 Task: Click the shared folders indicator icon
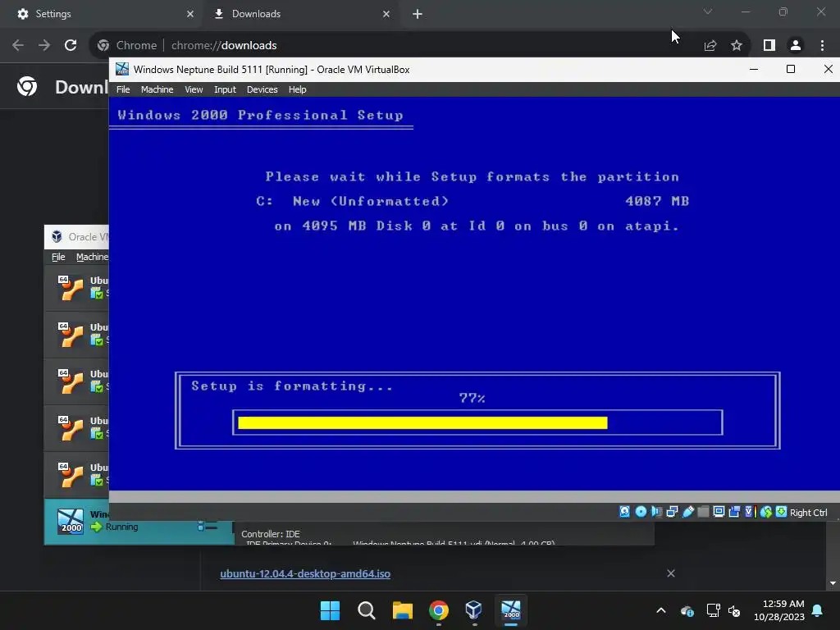pyautogui.click(x=703, y=512)
